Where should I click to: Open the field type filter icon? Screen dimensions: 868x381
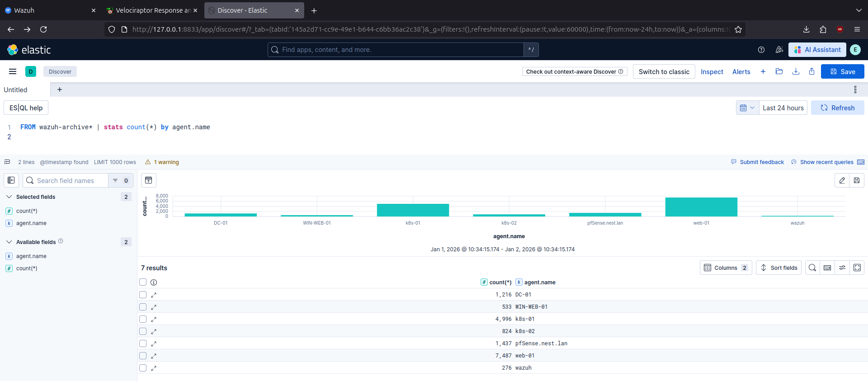(121, 180)
